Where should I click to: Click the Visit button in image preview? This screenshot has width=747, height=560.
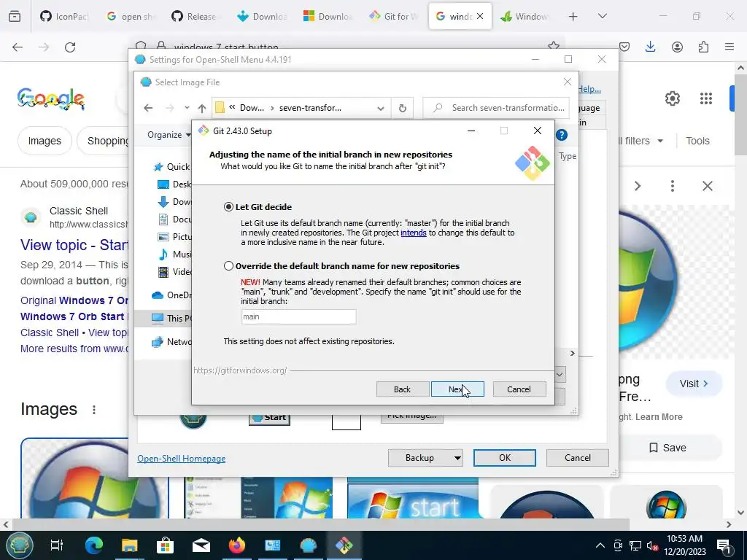(x=694, y=384)
